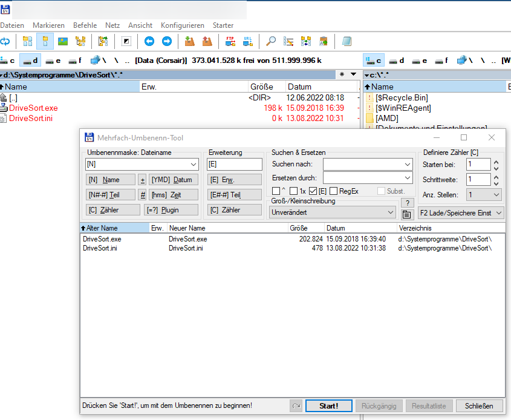Increase the Starten bei counter value
Viewport: 511px width, 420px height.
coord(496,162)
